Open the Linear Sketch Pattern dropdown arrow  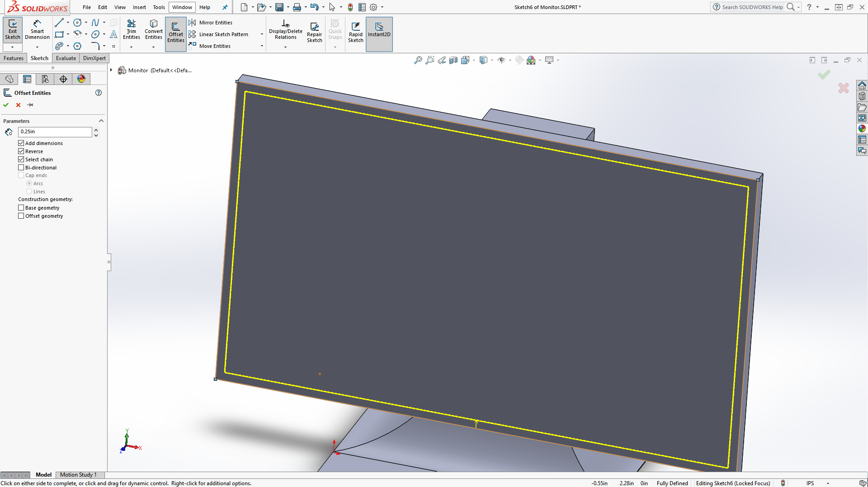click(262, 34)
